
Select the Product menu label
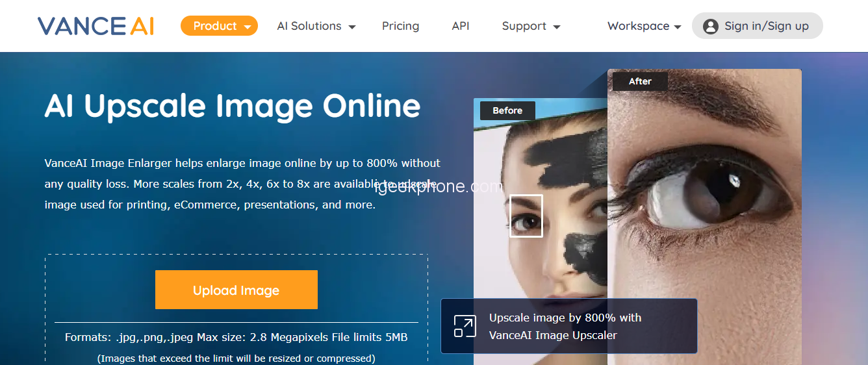214,26
